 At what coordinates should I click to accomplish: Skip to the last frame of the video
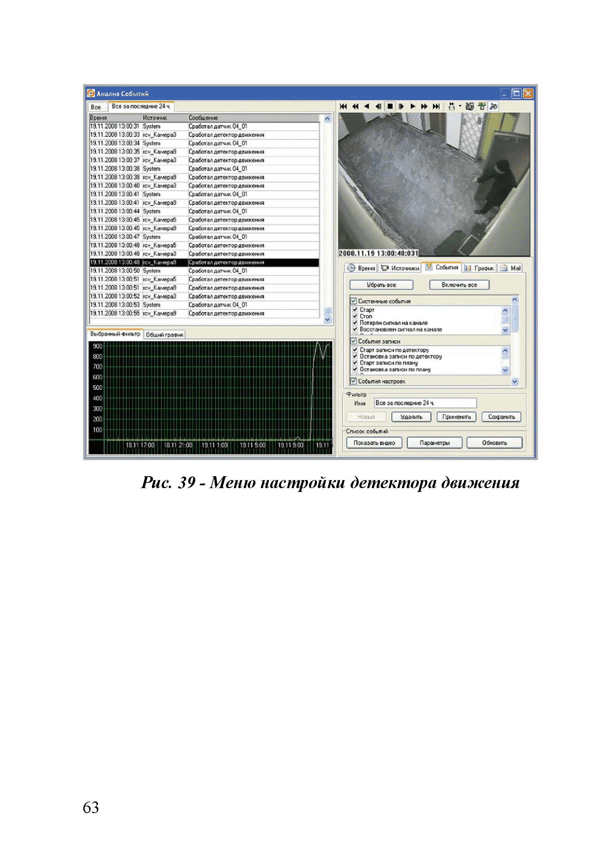pyautogui.click(x=436, y=106)
